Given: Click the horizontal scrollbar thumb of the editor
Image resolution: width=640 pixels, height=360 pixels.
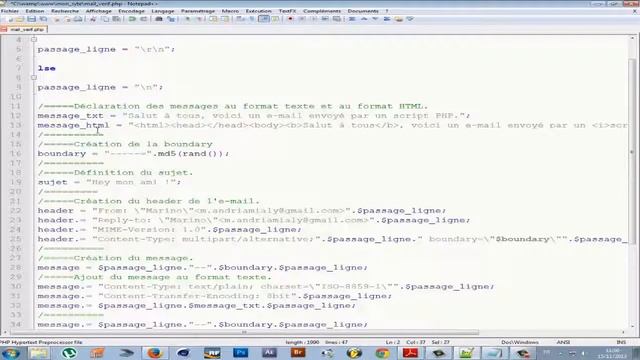Looking at the screenshot, I should click(x=244, y=332).
